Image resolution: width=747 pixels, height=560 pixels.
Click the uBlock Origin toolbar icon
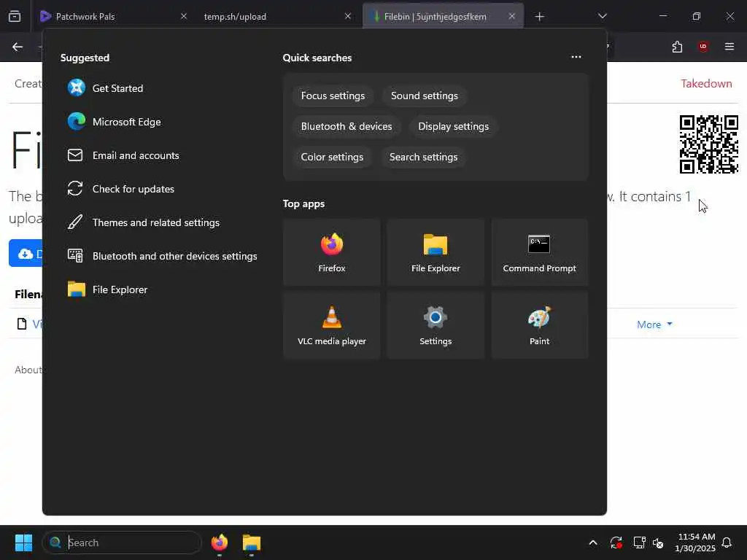pos(703,47)
